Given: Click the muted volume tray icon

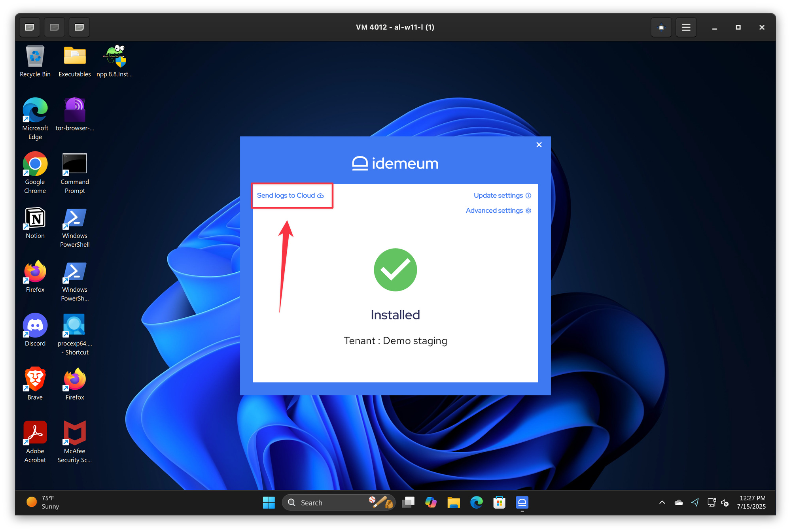Looking at the screenshot, I should (725, 502).
